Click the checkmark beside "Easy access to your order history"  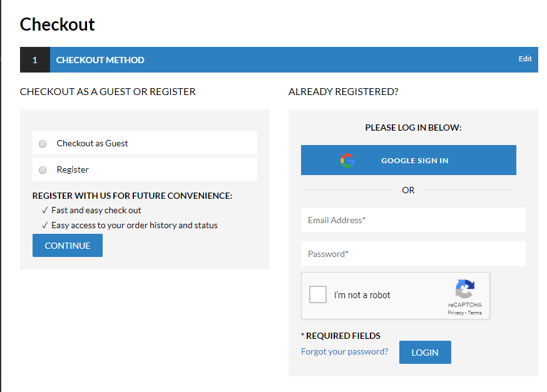coord(45,226)
